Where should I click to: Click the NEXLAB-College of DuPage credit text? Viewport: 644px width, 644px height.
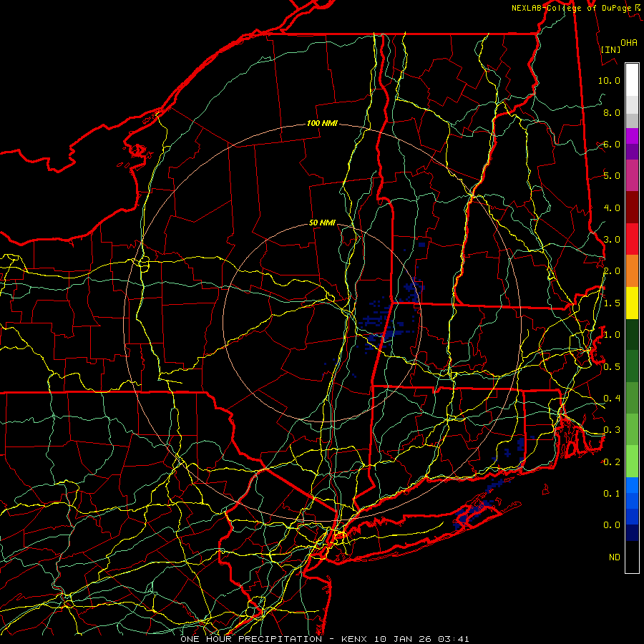[x=571, y=8]
